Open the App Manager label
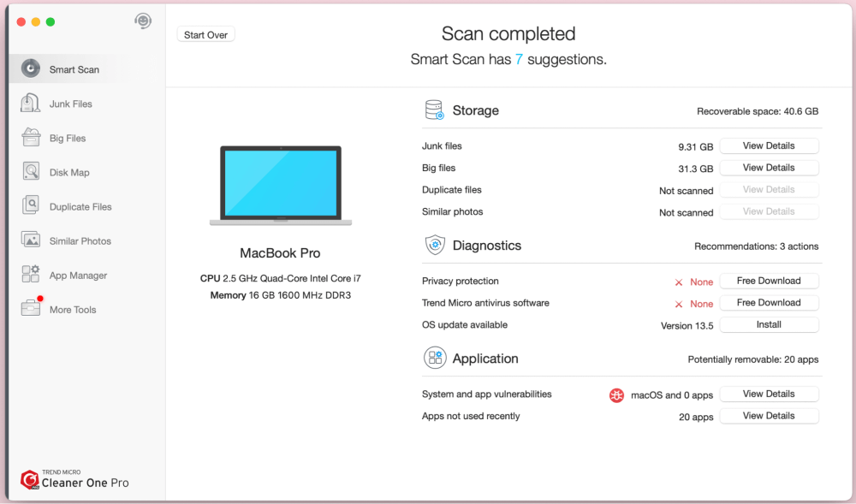This screenshot has width=856, height=504. point(78,276)
